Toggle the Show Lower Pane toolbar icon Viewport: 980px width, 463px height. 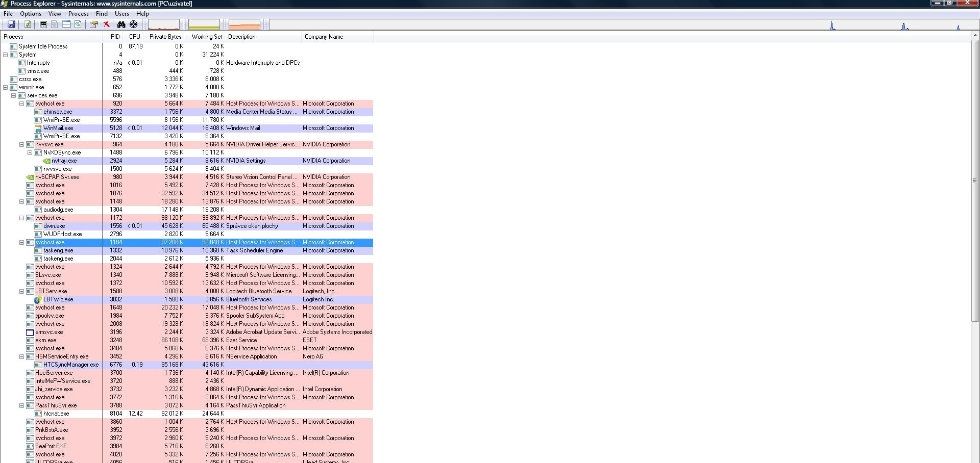(66, 24)
